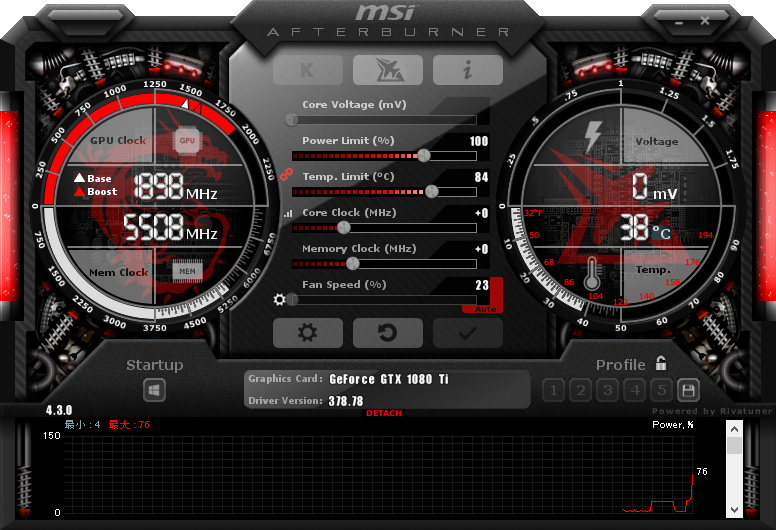Image resolution: width=776 pixels, height=530 pixels.
Task: Click the Startup label
Action: 154,365
